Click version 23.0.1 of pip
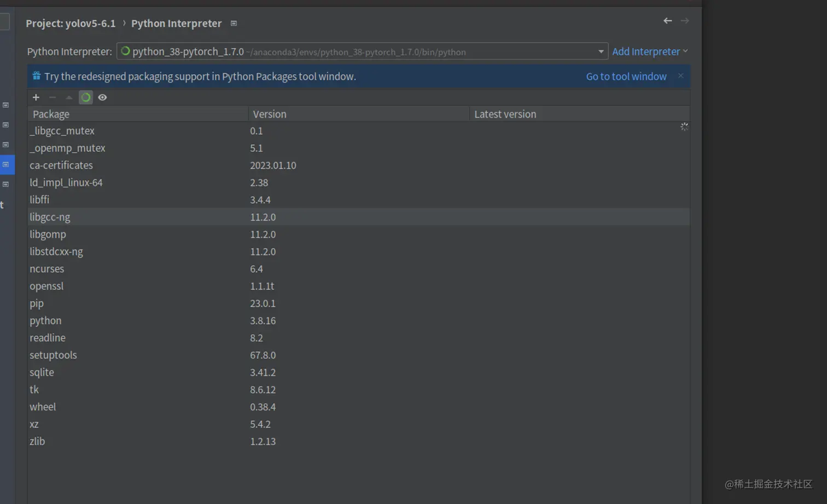 [x=263, y=303]
